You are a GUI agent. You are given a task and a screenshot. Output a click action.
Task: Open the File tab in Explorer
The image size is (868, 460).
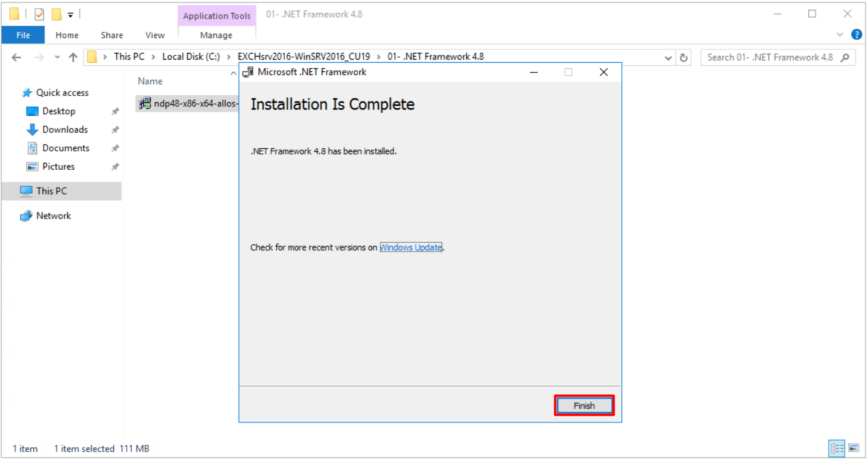pos(23,35)
